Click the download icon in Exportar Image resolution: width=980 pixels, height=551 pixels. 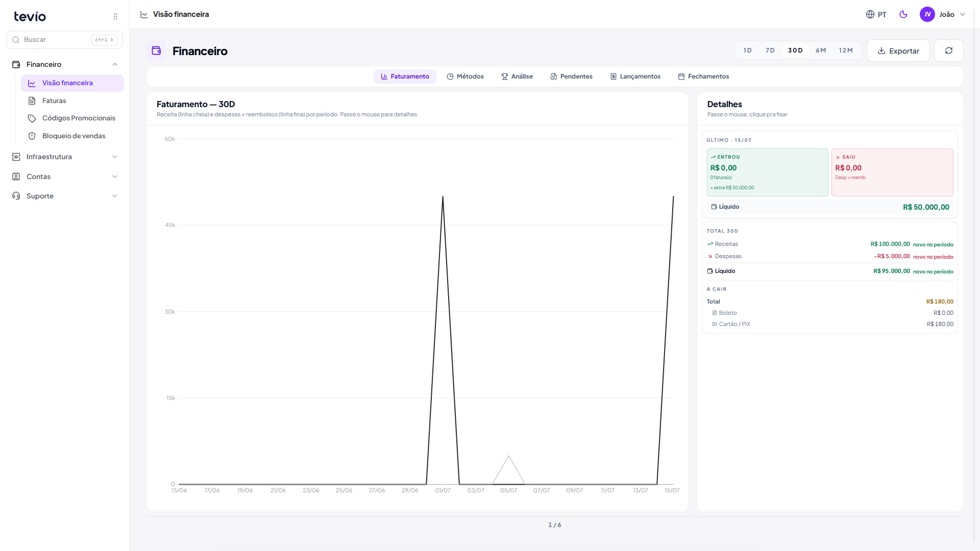pyautogui.click(x=881, y=51)
